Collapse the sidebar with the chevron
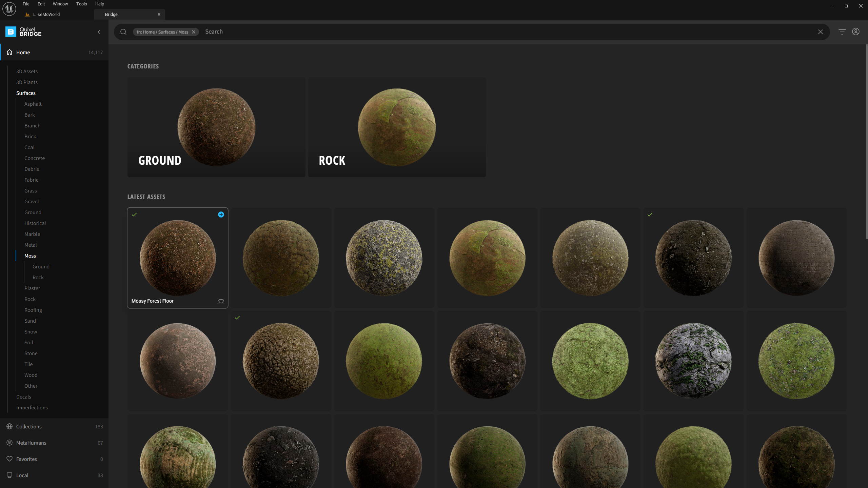The height and width of the screenshot is (488, 868). pos(99,32)
